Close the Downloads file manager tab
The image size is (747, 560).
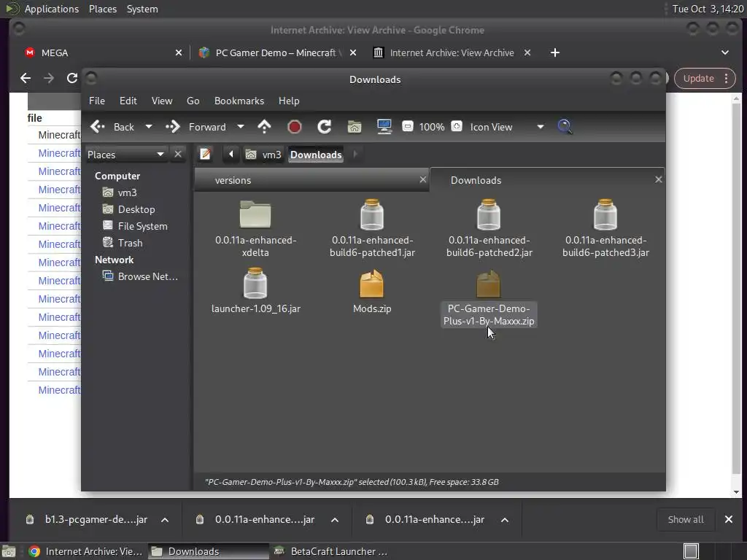pos(659,179)
